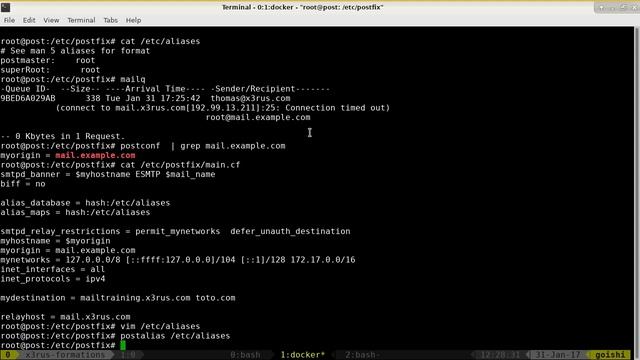
Task: Click the 'cat /etc/aliases' command line
Action: (100, 41)
